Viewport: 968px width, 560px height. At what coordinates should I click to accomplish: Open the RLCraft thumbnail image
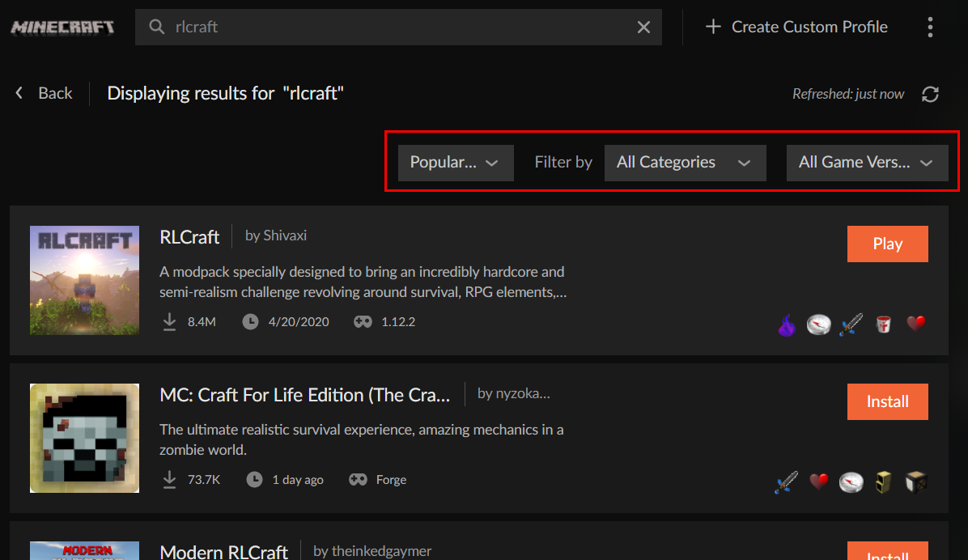point(84,280)
